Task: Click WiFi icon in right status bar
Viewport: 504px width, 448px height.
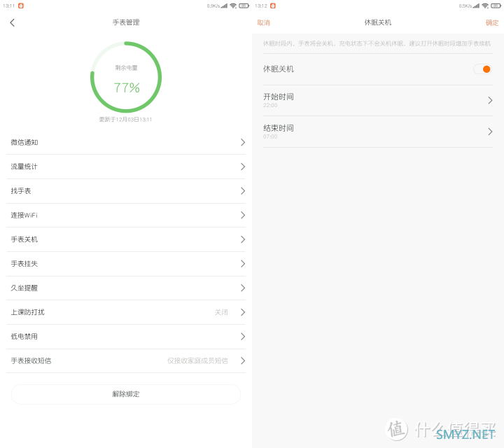Action: point(485,6)
